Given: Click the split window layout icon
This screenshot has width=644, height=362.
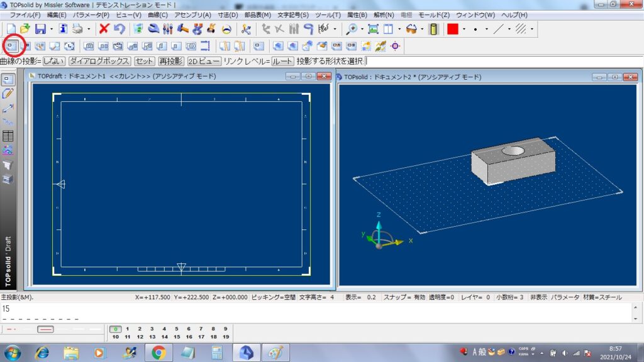Looking at the screenshot, I should [x=388, y=29].
